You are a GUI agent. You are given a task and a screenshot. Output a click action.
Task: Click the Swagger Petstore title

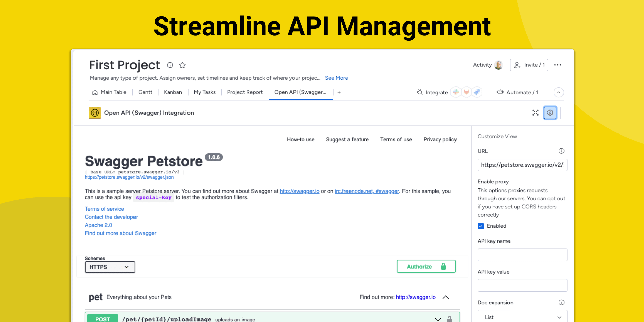point(144,161)
